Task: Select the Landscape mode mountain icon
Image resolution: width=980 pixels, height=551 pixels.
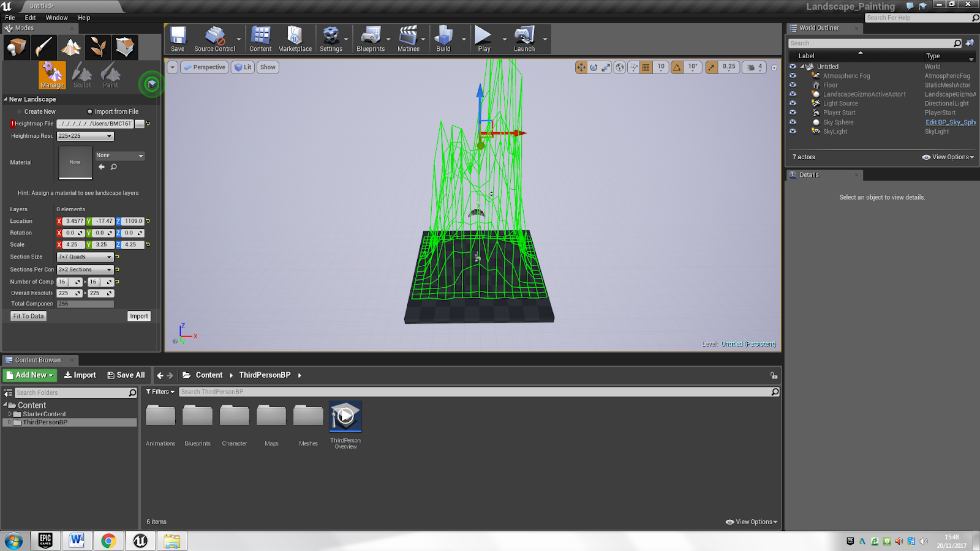Action: (70, 47)
